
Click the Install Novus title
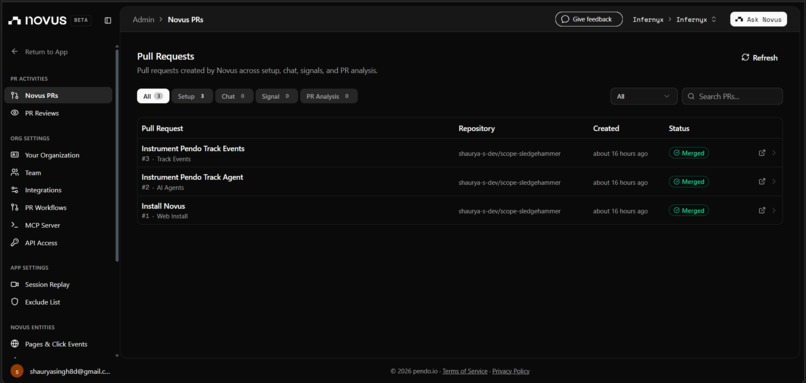pyautogui.click(x=163, y=206)
